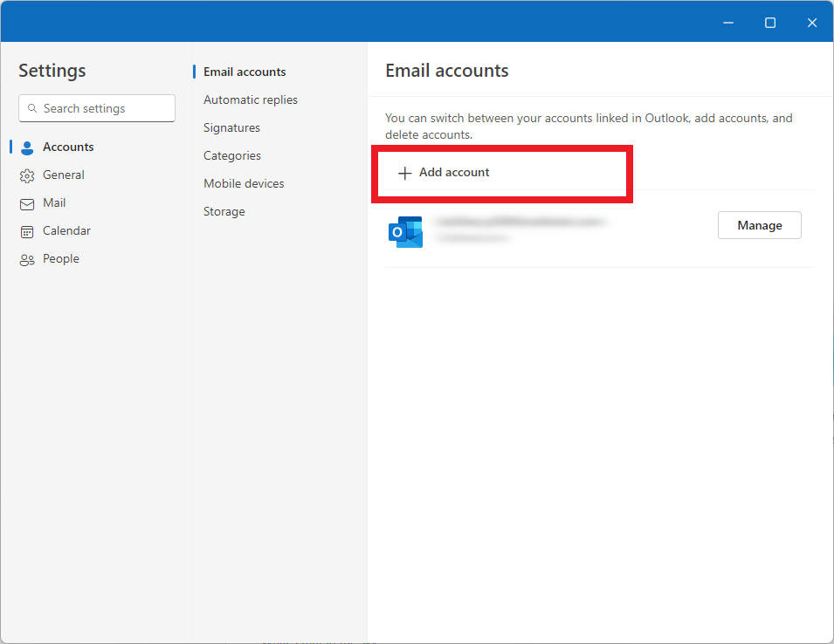834x644 pixels.
Task: Click the Outlook account avatar icon
Action: pyautogui.click(x=404, y=231)
